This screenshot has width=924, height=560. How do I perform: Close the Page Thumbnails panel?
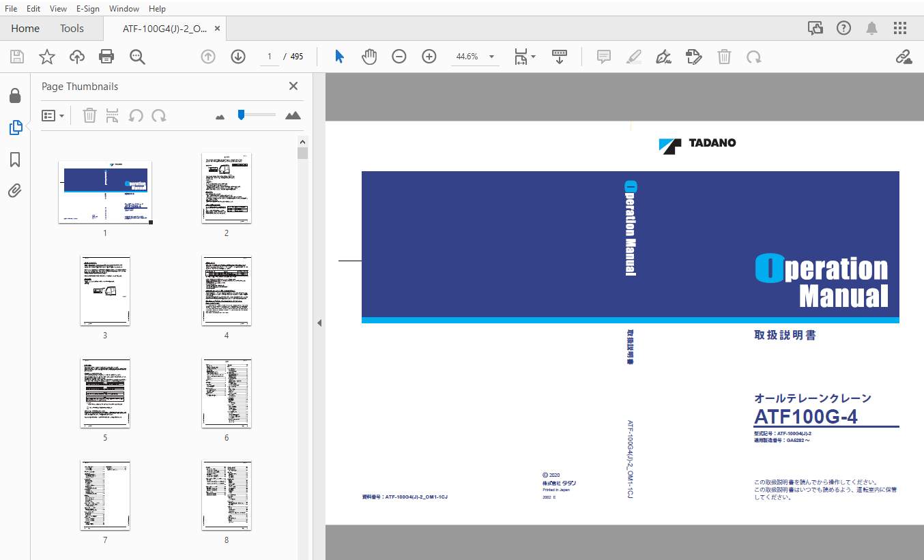(x=293, y=86)
